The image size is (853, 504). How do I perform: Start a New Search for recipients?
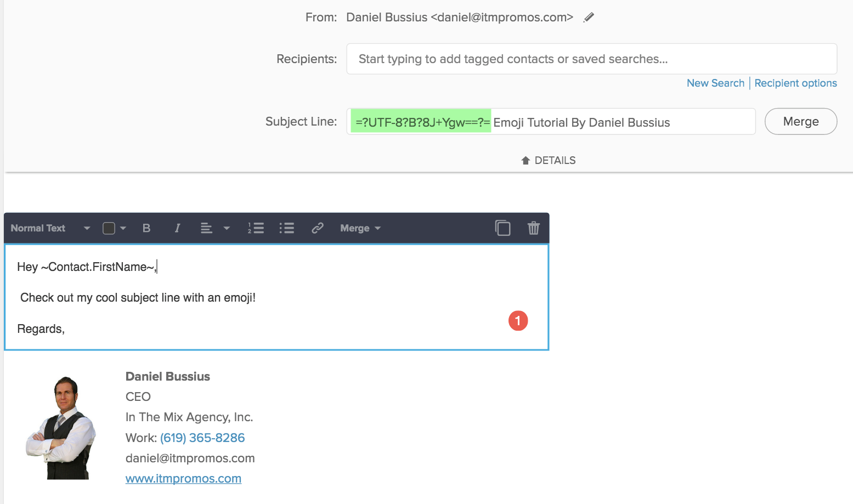(x=715, y=83)
